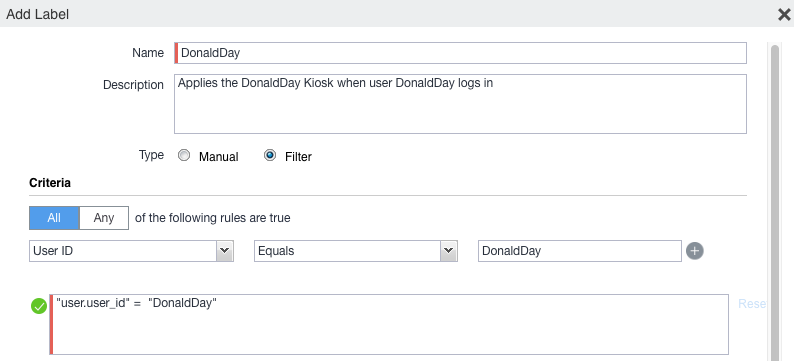Click the dialog vertical scrollbar
The image size is (794, 361).
coord(775,203)
